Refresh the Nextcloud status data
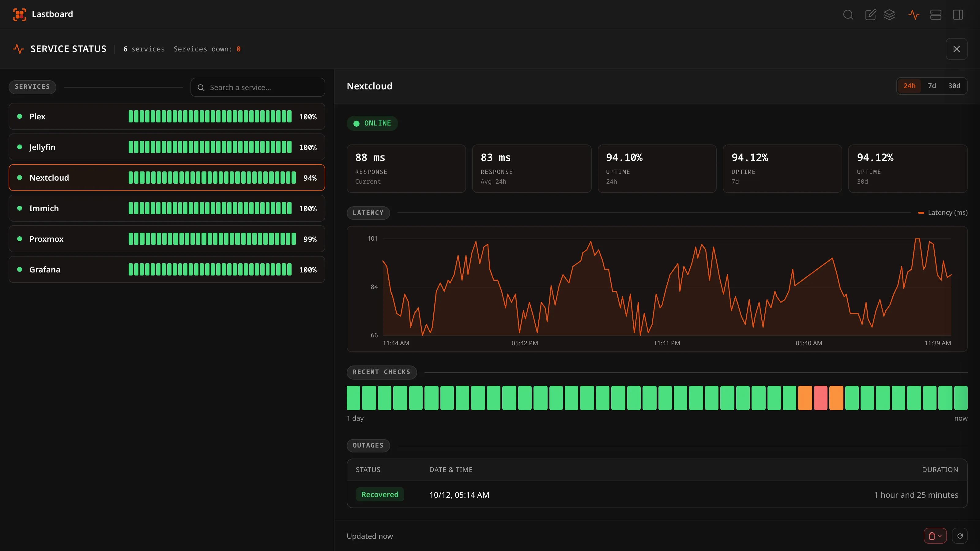Image resolution: width=980 pixels, height=551 pixels. coord(960,536)
